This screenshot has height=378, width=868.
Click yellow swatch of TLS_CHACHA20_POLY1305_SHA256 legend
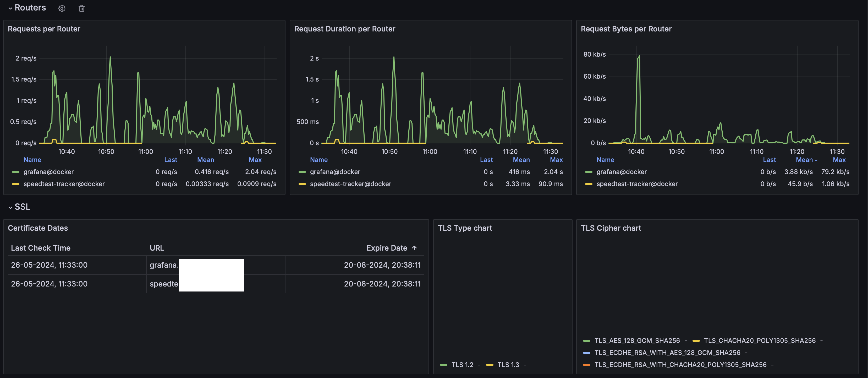696,341
